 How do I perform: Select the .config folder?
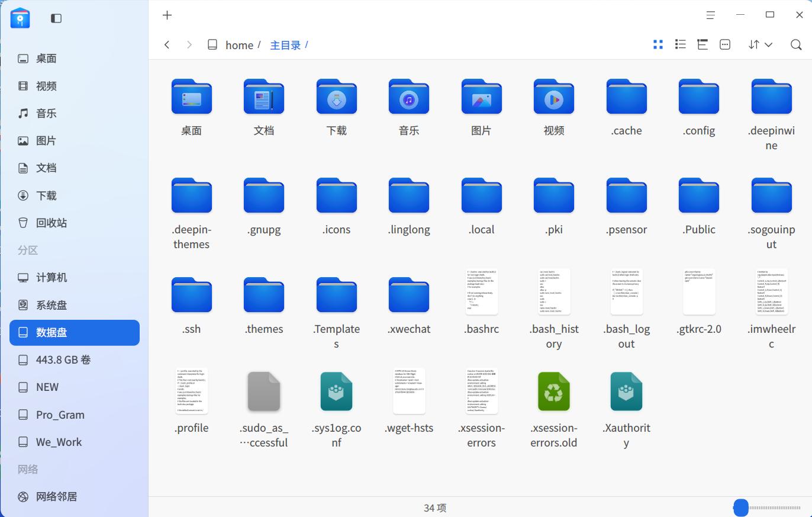[x=699, y=97]
